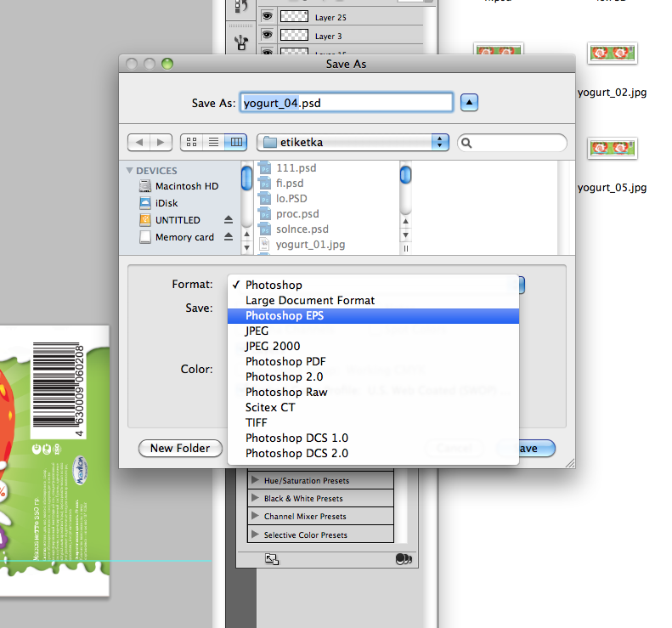
Task: Choose Photoshop PDF format
Action: click(373, 362)
